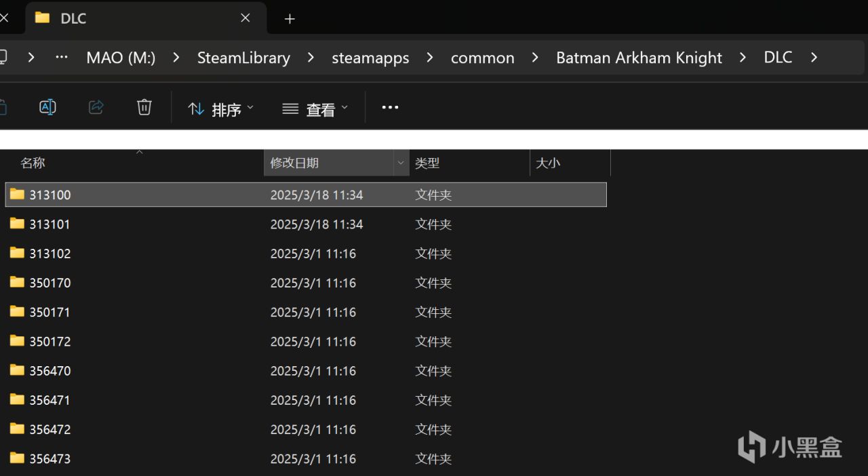868x476 pixels.
Task: Select folder 350172
Action: pos(306,341)
